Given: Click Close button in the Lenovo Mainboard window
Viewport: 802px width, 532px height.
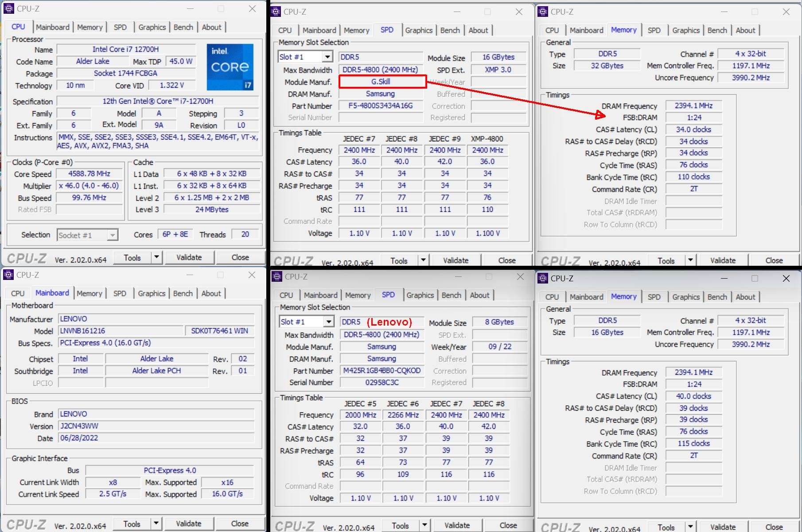Looking at the screenshot, I should click(x=240, y=524).
